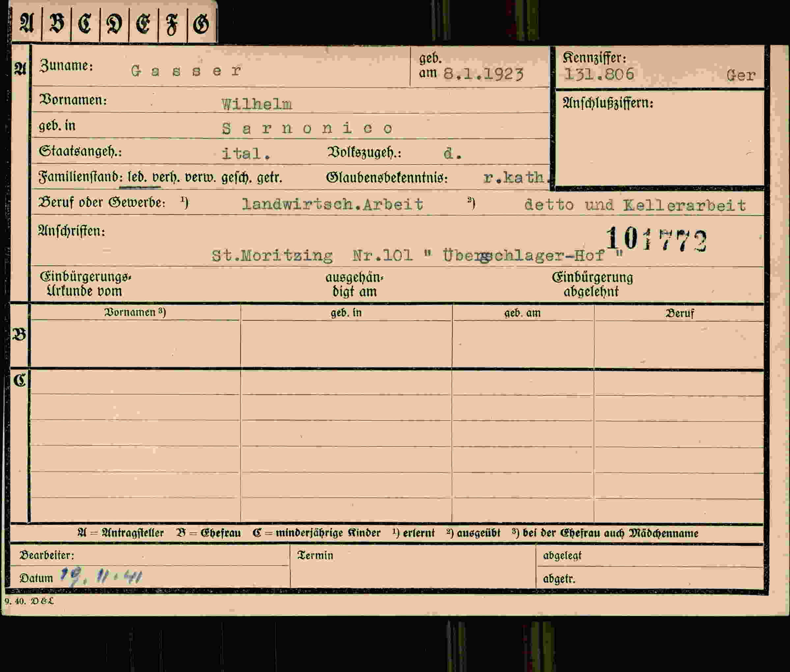Click the print mark '9. 40. D&L'
The image size is (790, 672).
point(29,601)
